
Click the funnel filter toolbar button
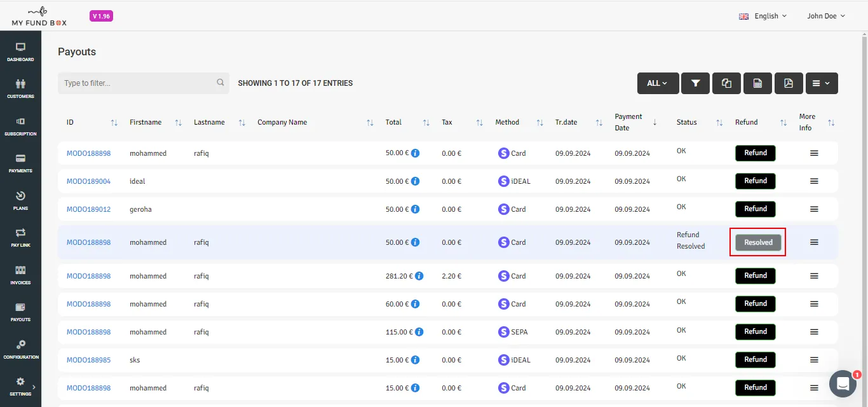(x=696, y=83)
